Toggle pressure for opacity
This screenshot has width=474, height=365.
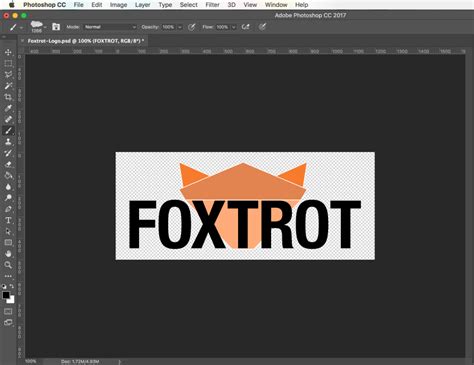pyautogui.click(x=191, y=27)
